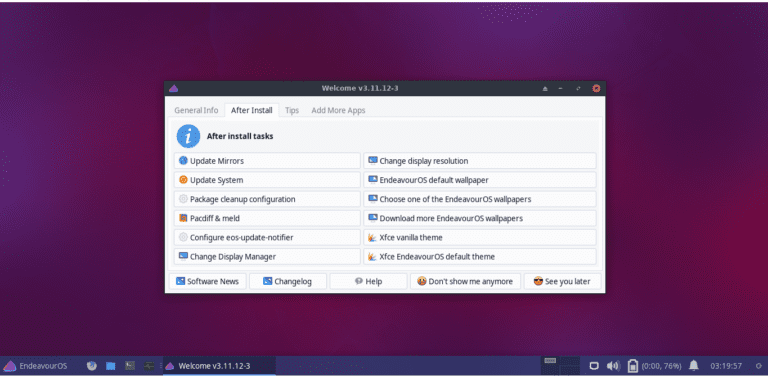Click the See you later button
768x376 pixels.
[562, 282]
